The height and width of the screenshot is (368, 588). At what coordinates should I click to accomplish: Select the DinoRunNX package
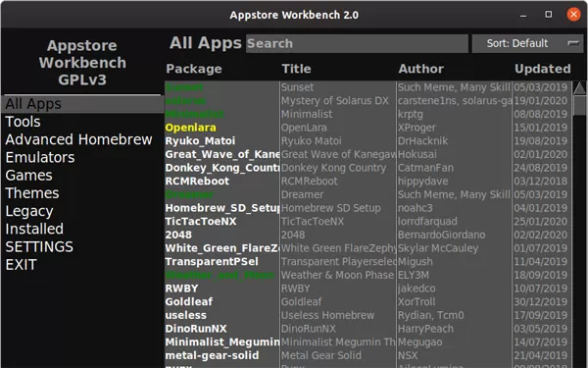click(196, 329)
